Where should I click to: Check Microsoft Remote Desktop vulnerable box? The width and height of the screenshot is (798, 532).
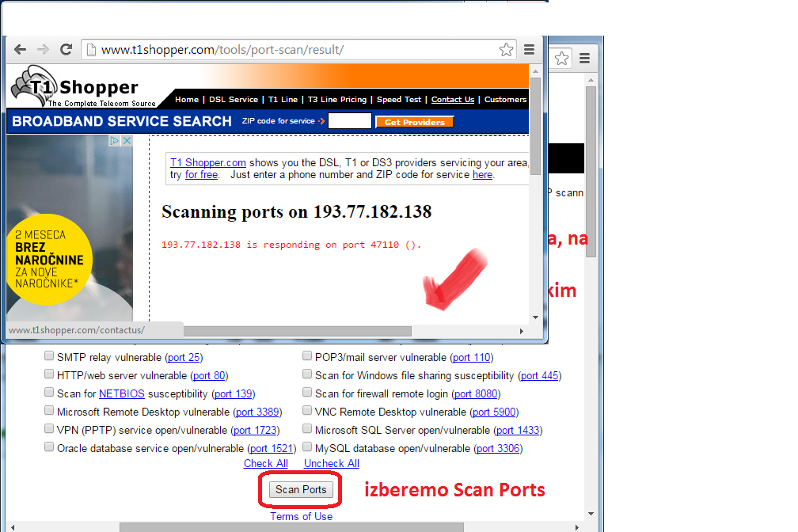tap(49, 410)
